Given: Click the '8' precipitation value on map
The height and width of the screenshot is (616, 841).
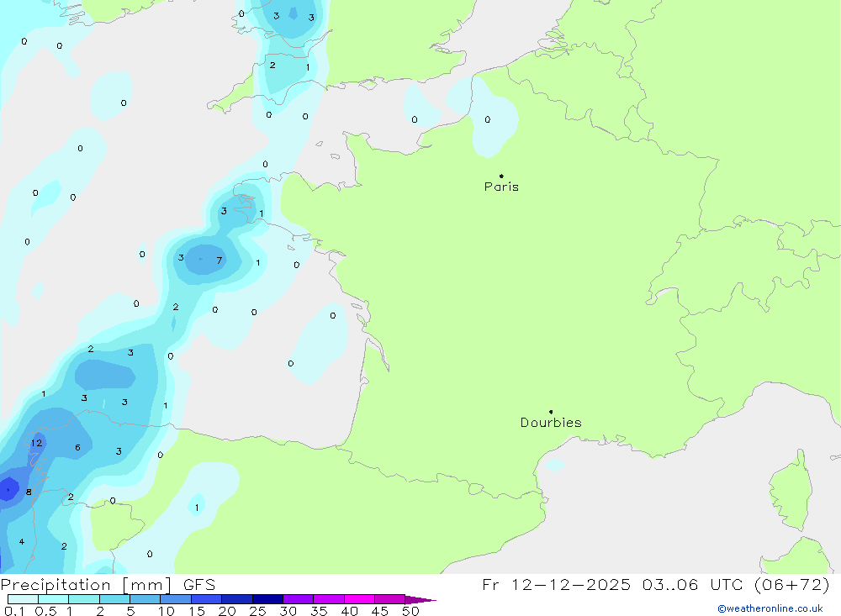Looking at the screenshot, I should [29, 492].
